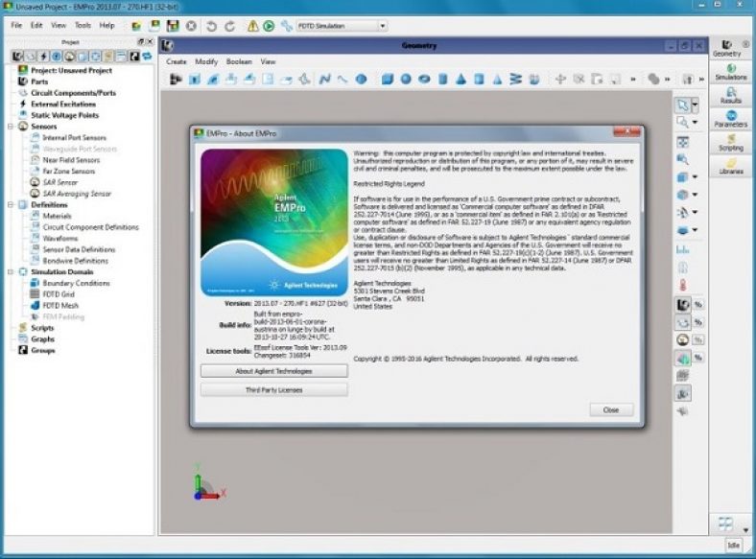Open the Libraries sidebar panel
Viewport: 756px width, 559px height.
pos(731,166)
